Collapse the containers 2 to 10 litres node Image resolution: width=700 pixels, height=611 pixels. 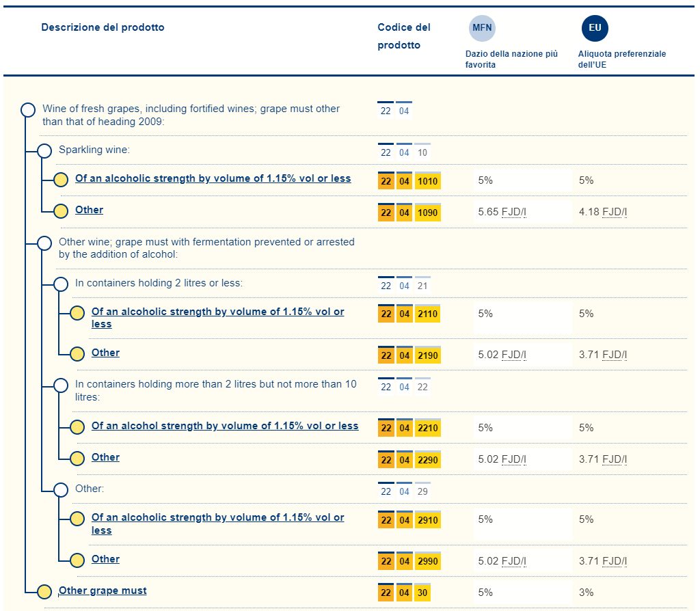click(x=61, y=385)
